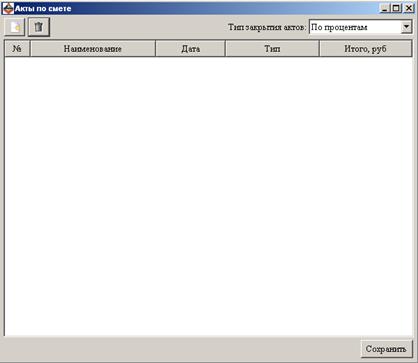Minimize the Акты по смете window

pyautogui.click(x=385, y=8)
